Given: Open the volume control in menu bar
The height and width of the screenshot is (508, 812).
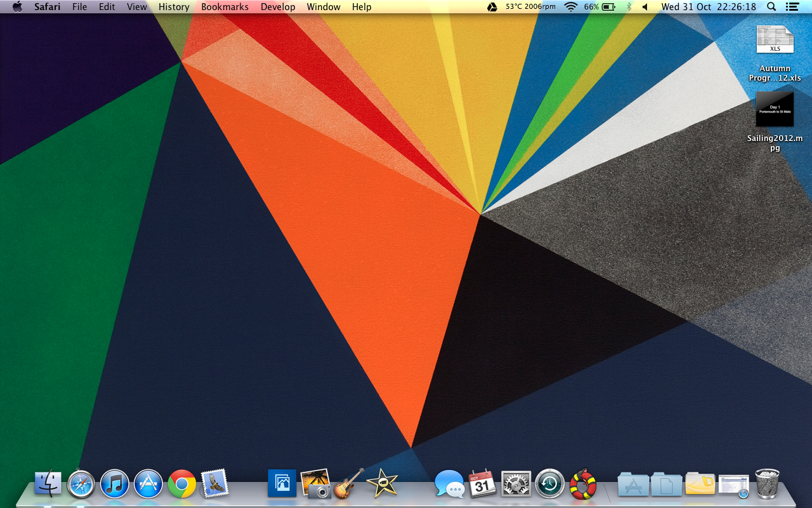Looking at the screenshot, I should coord(645,7).
